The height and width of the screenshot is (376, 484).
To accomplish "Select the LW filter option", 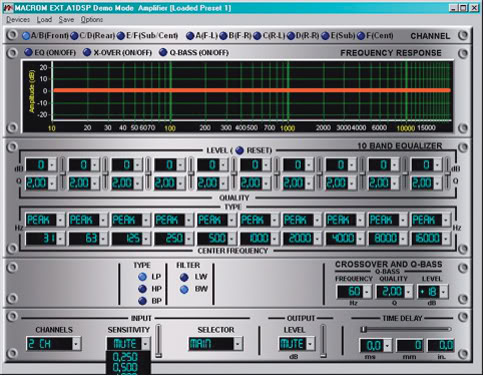I will coord(184,277).
